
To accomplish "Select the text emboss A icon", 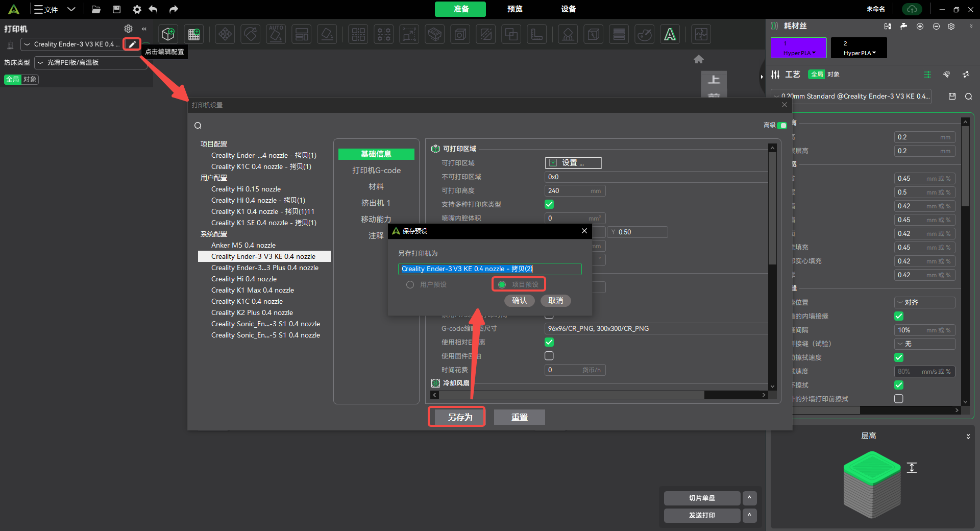I will click(x=670, y=34).
